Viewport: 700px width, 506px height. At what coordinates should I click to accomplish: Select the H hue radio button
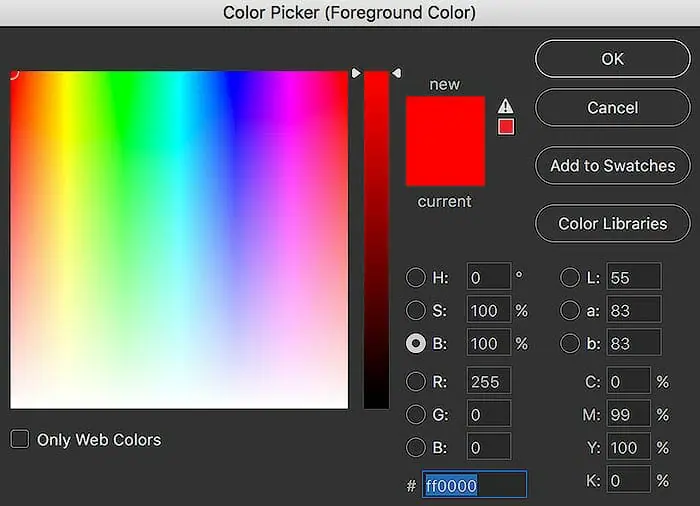point(416,277)
